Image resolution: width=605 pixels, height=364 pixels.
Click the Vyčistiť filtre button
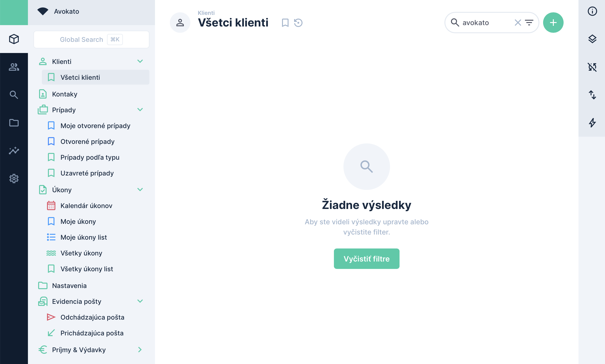366,258
